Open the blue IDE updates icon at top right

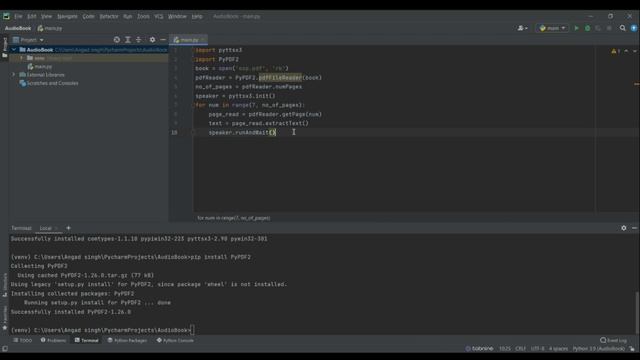633,28
